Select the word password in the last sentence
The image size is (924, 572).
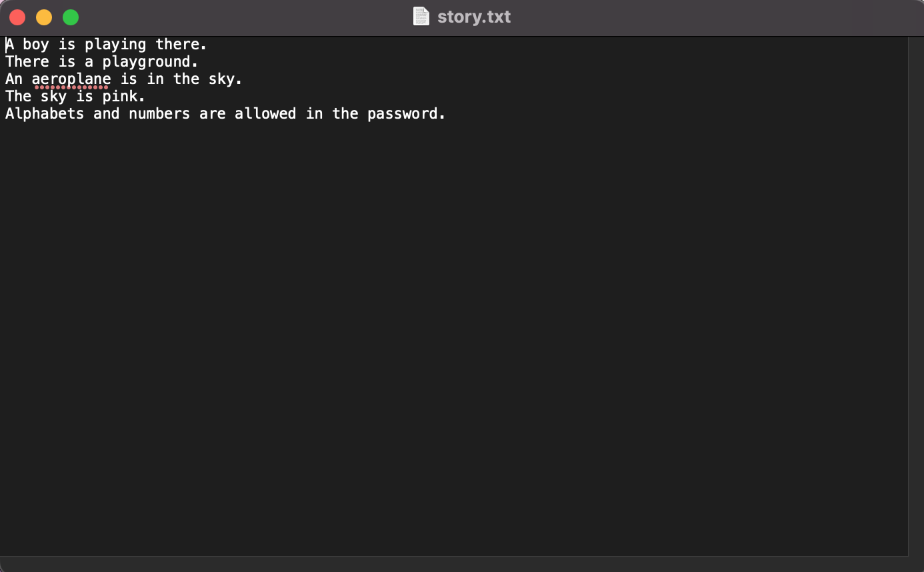(403, 113)
